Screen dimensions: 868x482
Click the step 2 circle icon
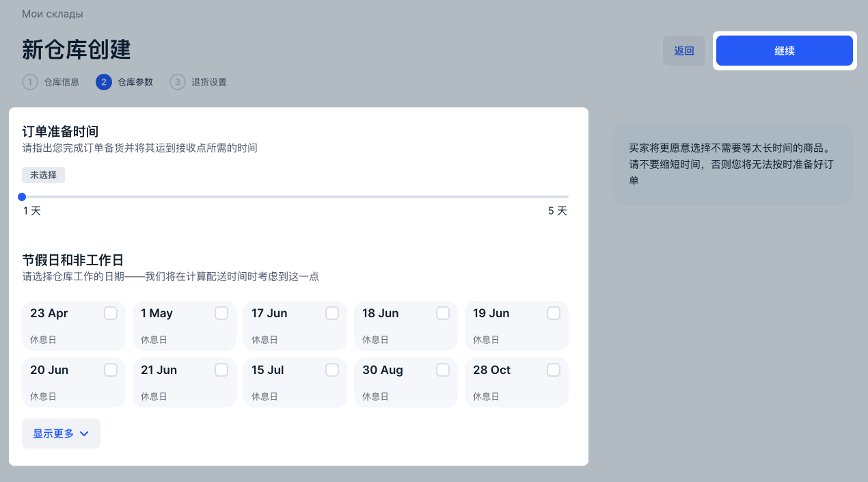click(x=104, y=82)
